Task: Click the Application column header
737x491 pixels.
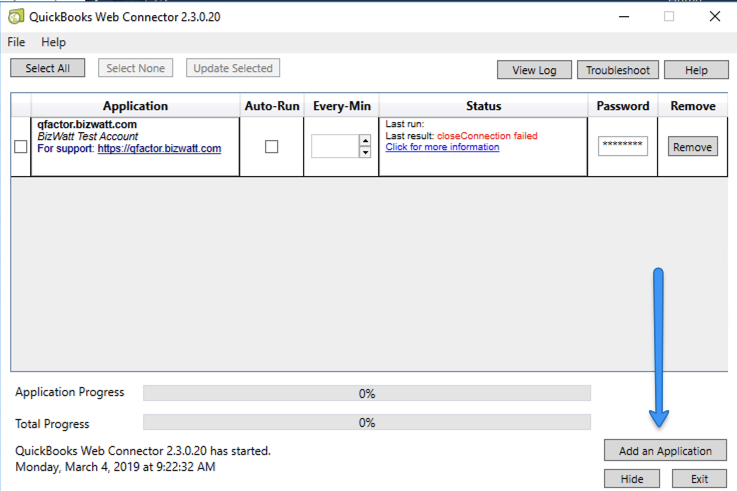Action: click(135, 106)
